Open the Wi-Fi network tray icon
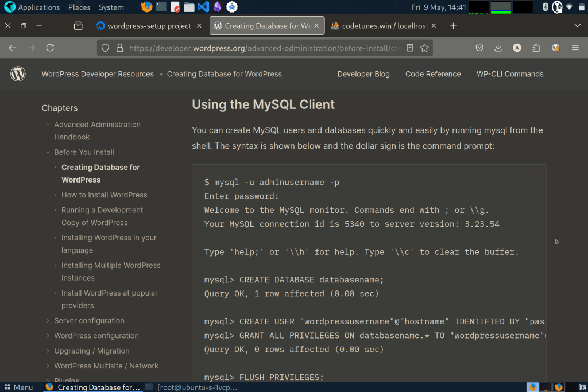588x392 pixels. point(569,7)
